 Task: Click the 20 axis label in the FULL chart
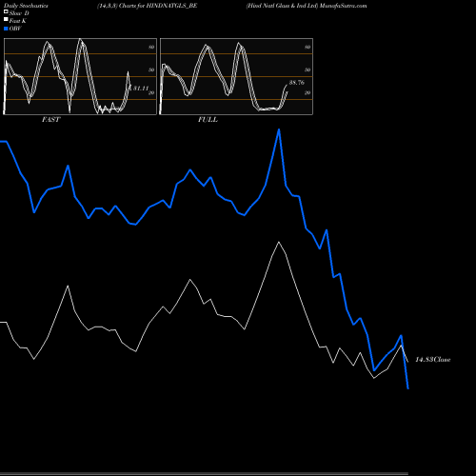307,92
